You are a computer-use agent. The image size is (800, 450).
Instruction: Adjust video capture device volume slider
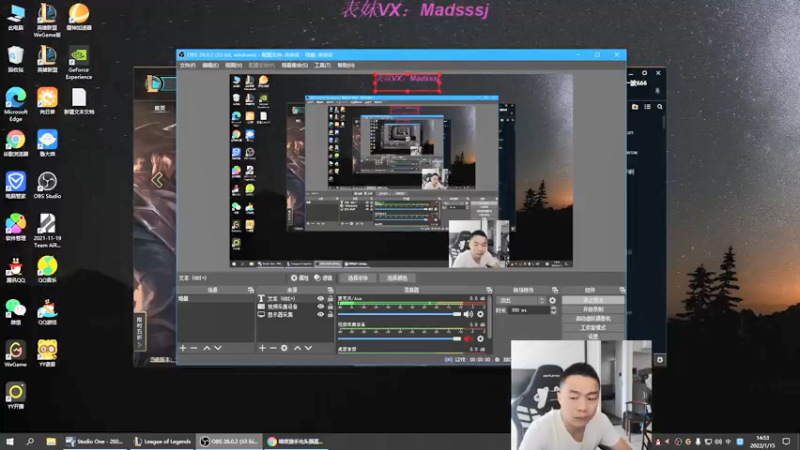click(x=399, y=338)
